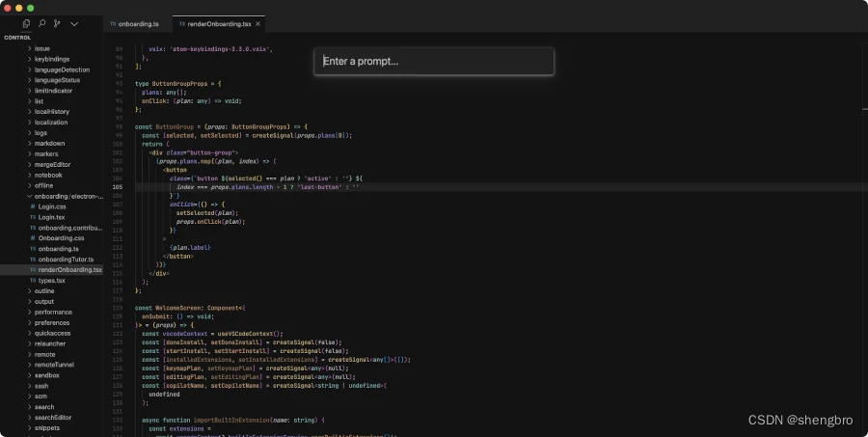Image resolution: width=868 pixels, height=437 pixels.
Task: Open the Source Control branch icon
Action: pyautogui.click(x=57, y=24)
